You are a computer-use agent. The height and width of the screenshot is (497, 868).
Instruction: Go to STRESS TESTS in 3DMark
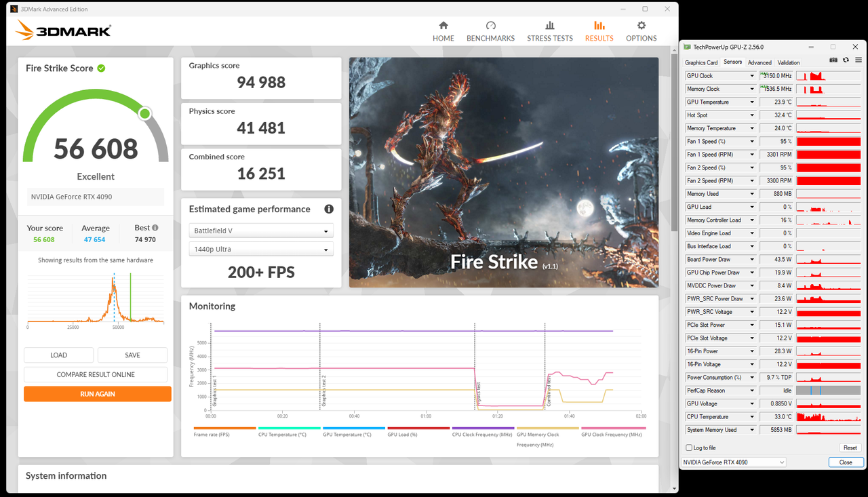click(550, 31)
